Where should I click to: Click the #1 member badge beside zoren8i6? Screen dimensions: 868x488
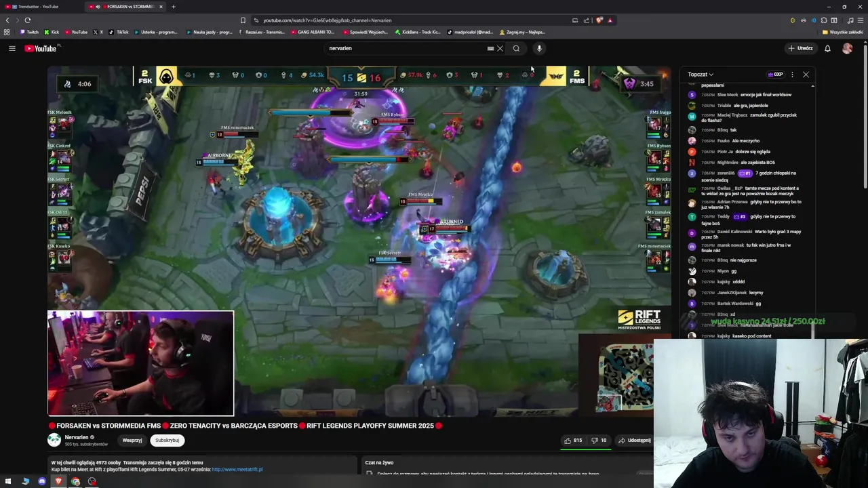(745, 174)
